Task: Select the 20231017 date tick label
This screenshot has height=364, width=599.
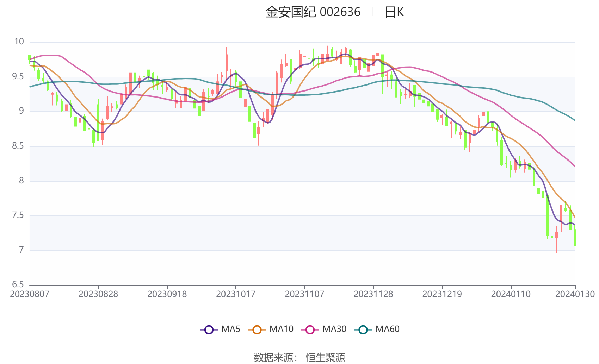Action: point(236,294)
